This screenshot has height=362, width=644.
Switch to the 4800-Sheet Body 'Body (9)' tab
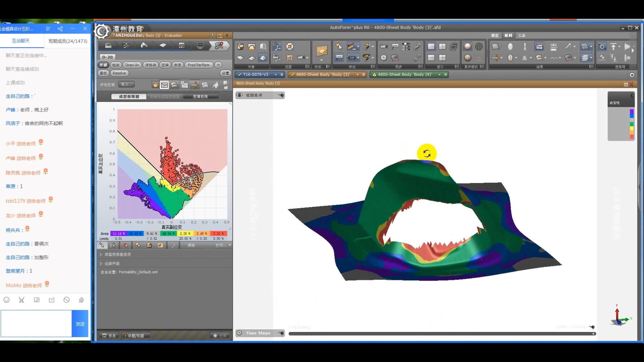[405, 75]
